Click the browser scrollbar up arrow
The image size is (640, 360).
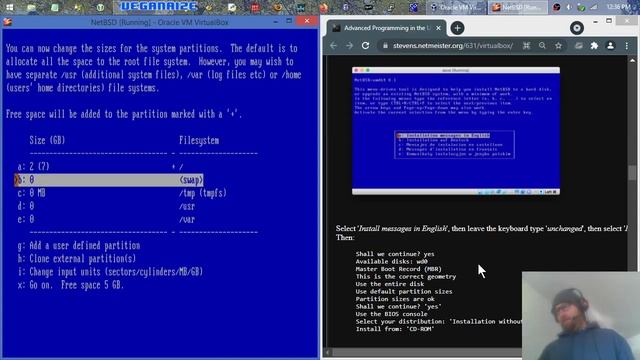pos(632,60)
